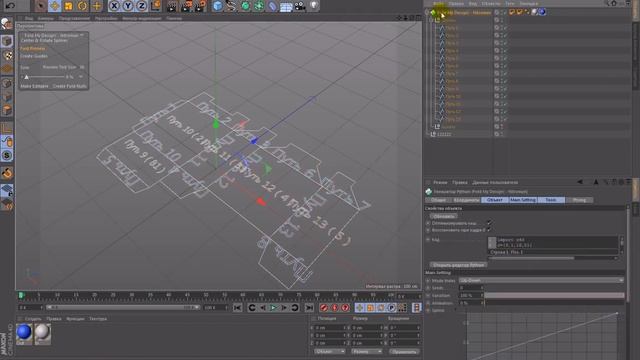Click Fold Preview in HUD panel
Viewport: 640px width, 360px height.
coord(33,49)
